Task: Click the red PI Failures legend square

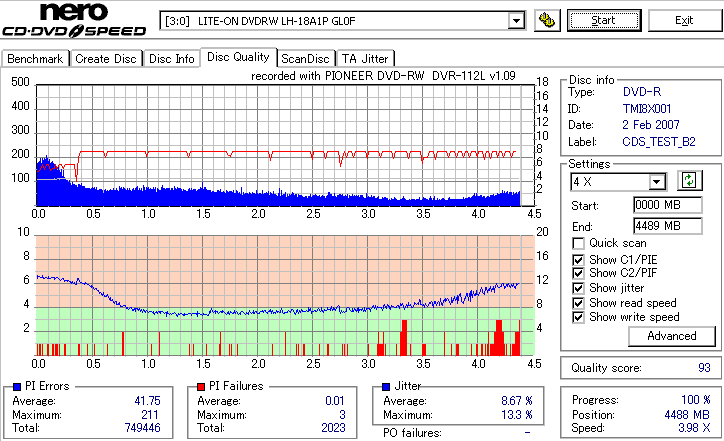Action: click(201, 387)
